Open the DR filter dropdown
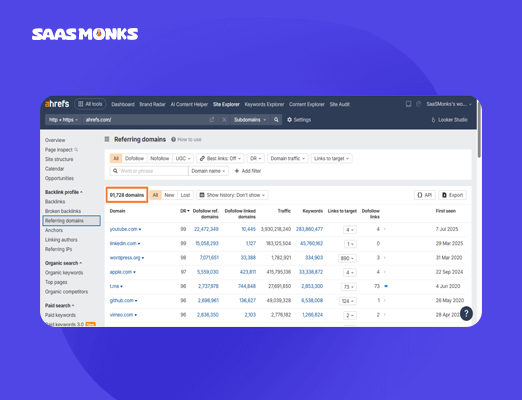The height and width of the screenshot is (400, 522). pyautogui.click(x=256, y=158)
